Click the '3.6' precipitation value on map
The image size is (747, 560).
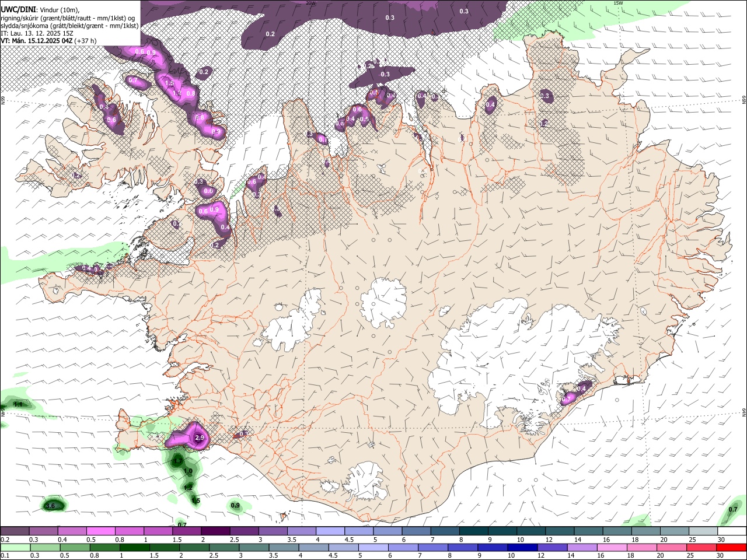click(50, 506)
